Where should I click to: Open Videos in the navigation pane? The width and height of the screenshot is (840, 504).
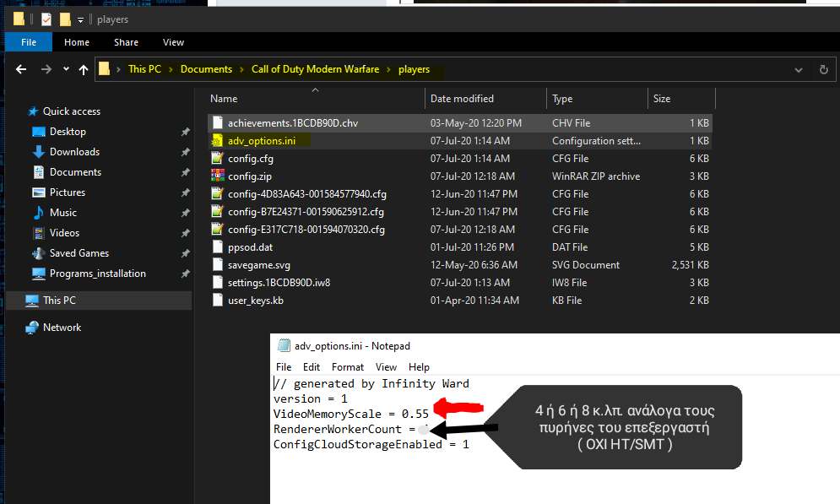click(x=64, y=234)
